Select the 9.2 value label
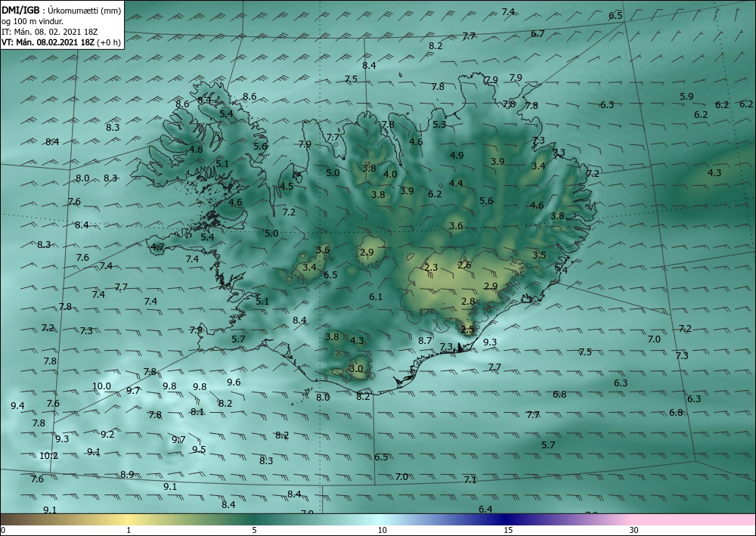The height and width of the screenshot is (536, 756). (107, 434)
